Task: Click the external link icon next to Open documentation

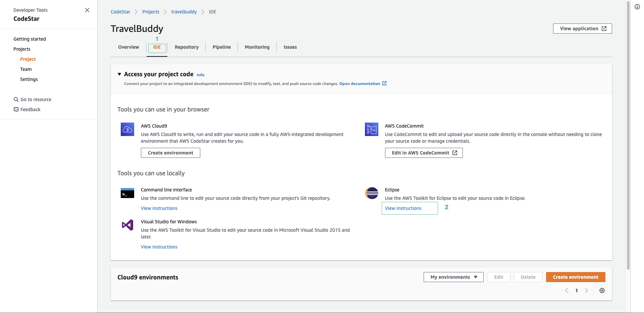Action: click(x=384, y=83)
